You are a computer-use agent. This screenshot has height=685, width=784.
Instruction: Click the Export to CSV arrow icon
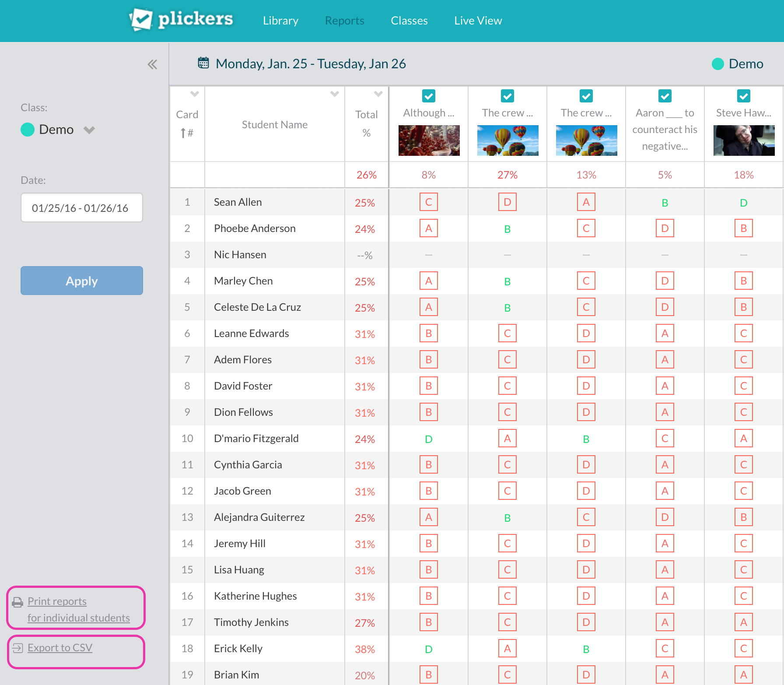(17, 648)
